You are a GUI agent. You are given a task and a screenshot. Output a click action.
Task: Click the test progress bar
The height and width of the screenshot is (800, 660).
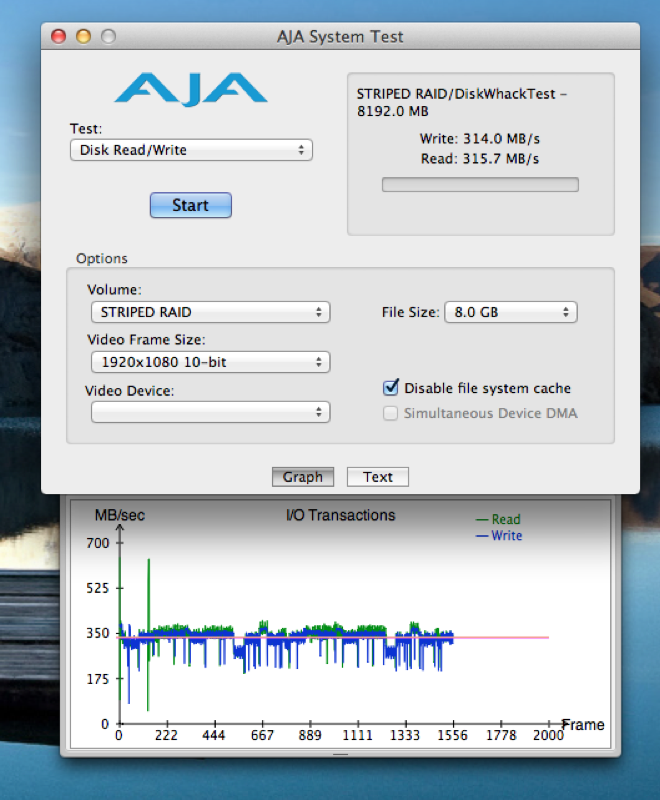(x=480, y=185)
